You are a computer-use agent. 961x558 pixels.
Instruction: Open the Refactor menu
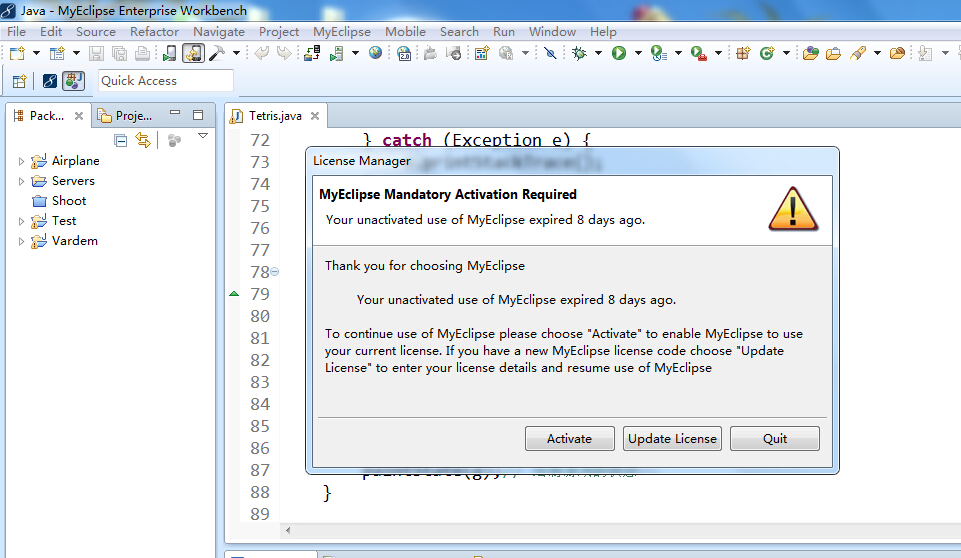pos(154,32)
